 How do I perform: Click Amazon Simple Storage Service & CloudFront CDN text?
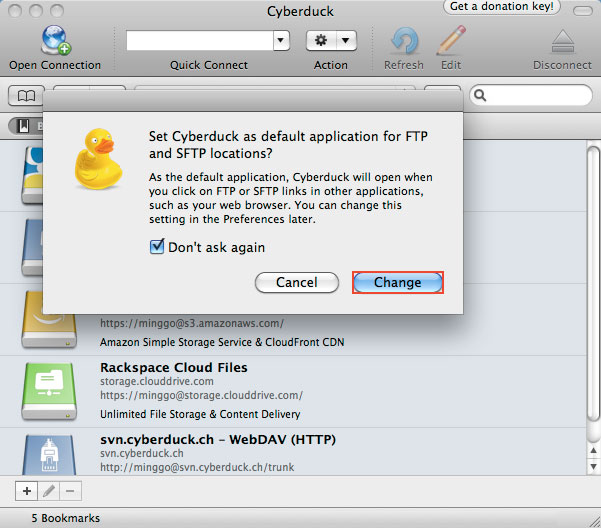tap(222, 342)
